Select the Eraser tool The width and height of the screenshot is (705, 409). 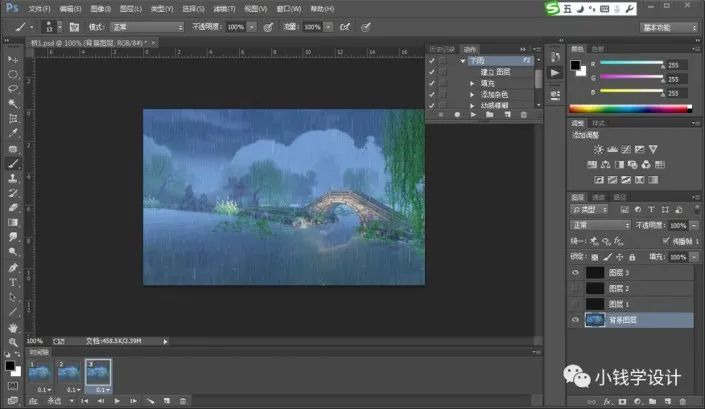point(13,208)
